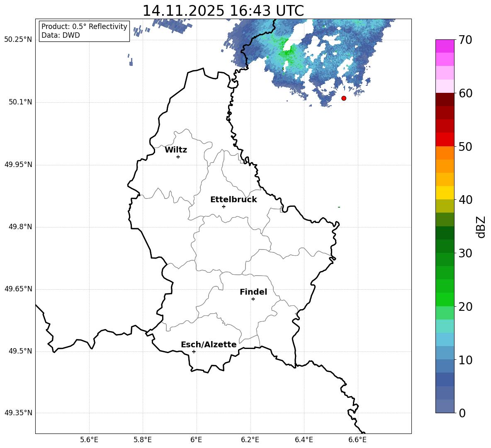The height and width of the screenshot is (448, 491).
Task: Click the 5.6°E longitude label
Action: [89, 440]
